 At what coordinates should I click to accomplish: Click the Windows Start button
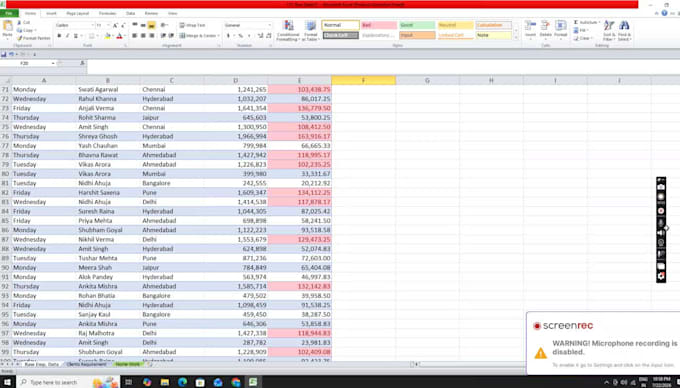tap(7, 382)
